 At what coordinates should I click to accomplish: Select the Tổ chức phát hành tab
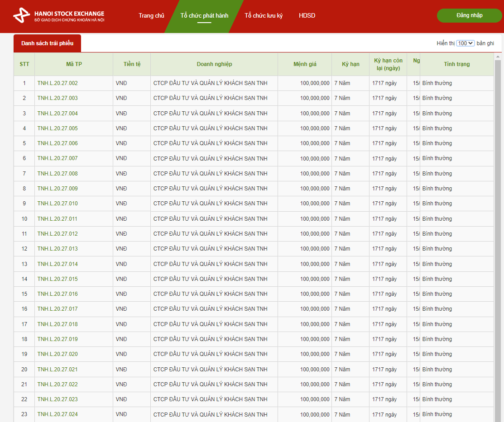coord(204,16)
